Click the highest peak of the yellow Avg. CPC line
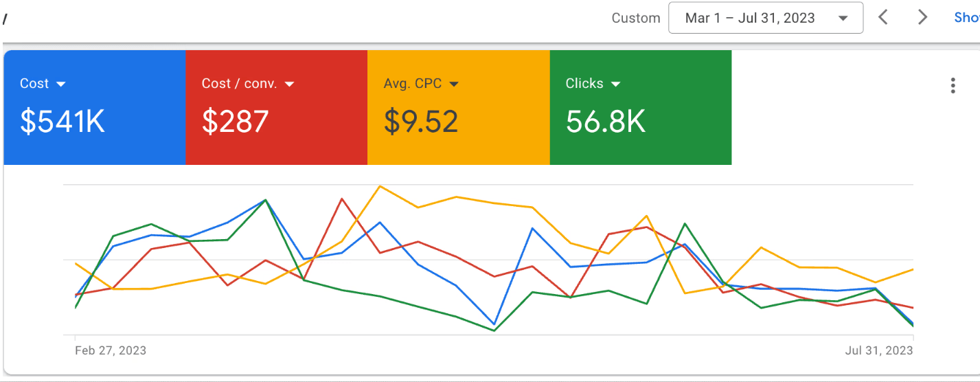This screenshot has width=980, height=382. (380, 186)
